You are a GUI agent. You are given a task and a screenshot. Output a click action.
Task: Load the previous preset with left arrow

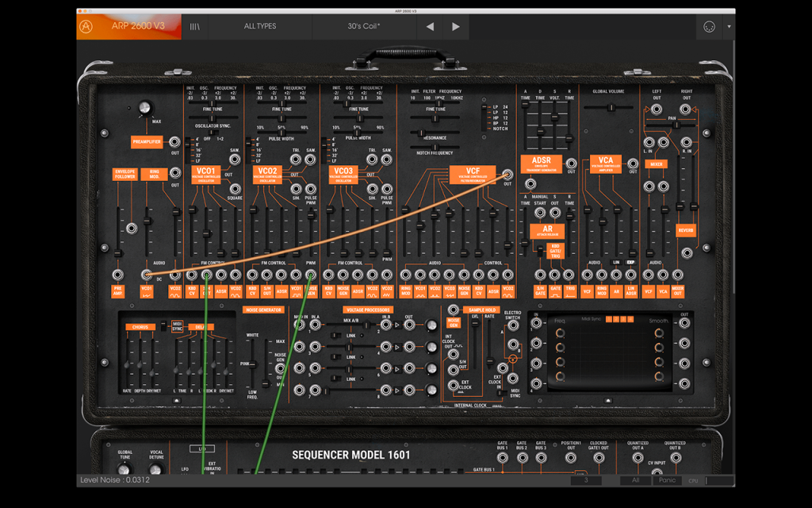[430, 26]
